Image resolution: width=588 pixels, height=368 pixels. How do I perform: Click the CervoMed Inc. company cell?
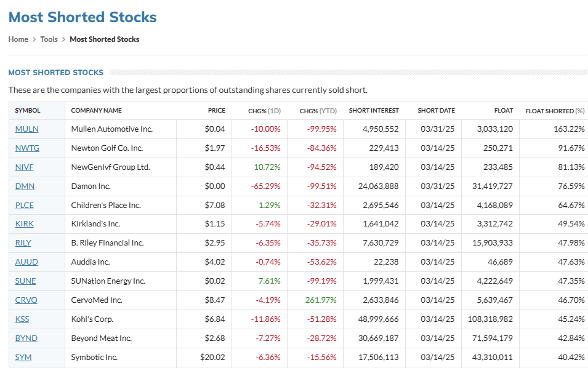(x=97, y=300)
